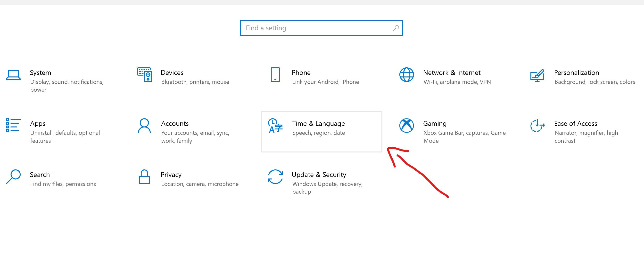
Task: Open the Ease of Access icon
Action: [x=537, y=125]
